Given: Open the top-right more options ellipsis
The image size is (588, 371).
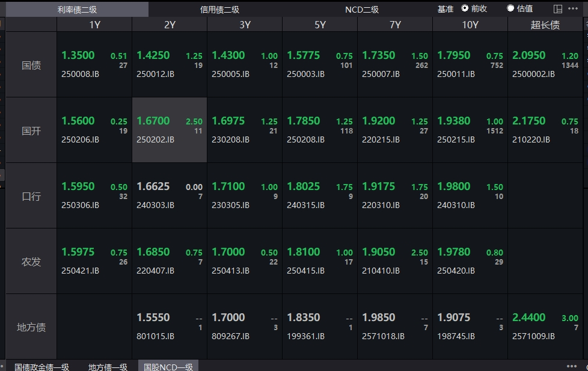Looking at the screenshot, I should point(573,8).
